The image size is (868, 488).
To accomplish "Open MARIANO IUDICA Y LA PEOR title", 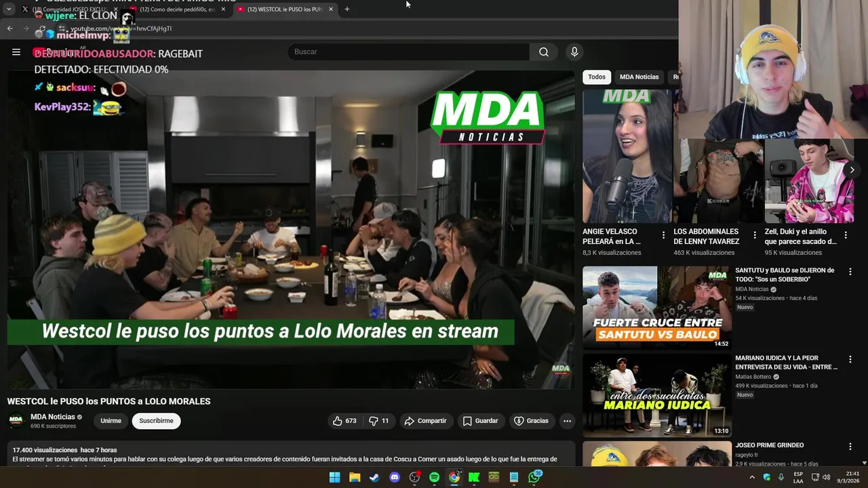I will pos(787,363).
